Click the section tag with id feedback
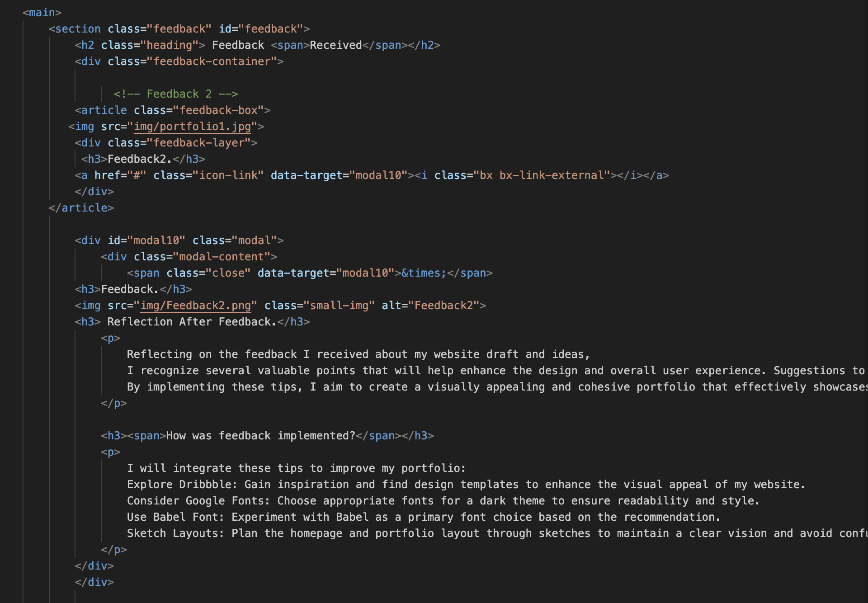 tap(77, 29)
